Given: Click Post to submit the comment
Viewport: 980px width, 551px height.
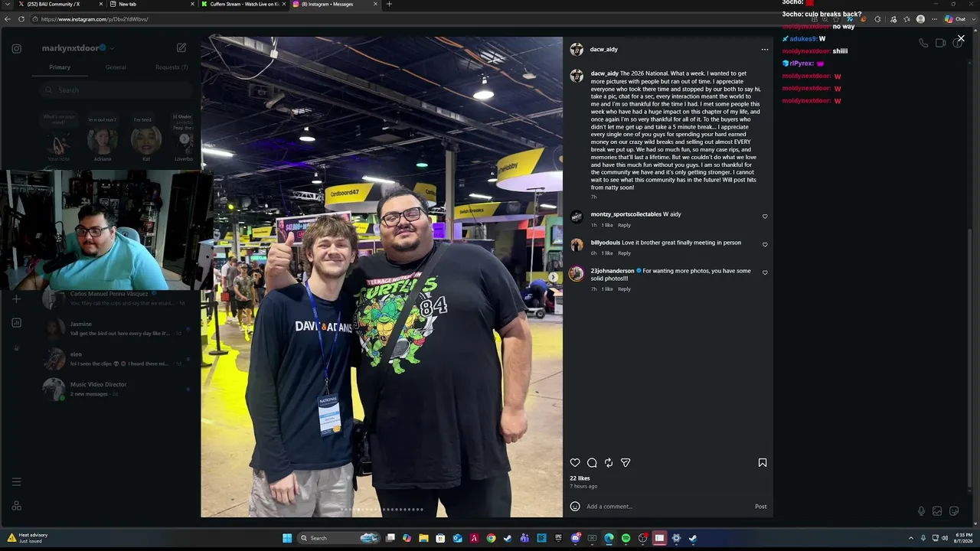Looking at the screenshot, I should pos(760,507).
